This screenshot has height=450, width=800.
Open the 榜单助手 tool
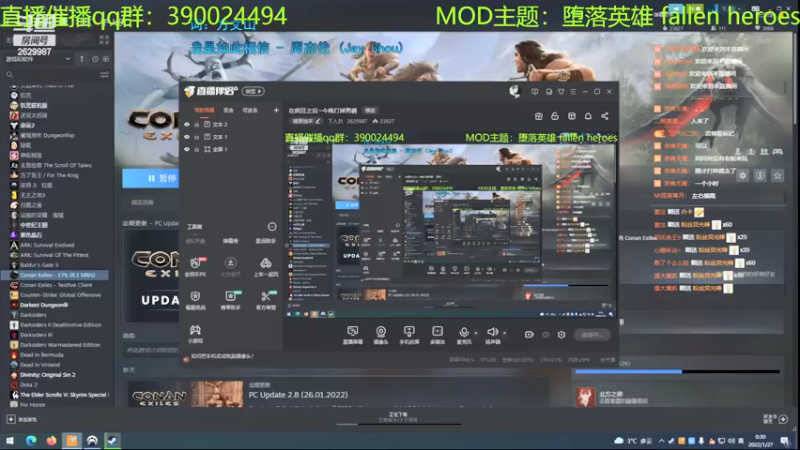[231, 300]
